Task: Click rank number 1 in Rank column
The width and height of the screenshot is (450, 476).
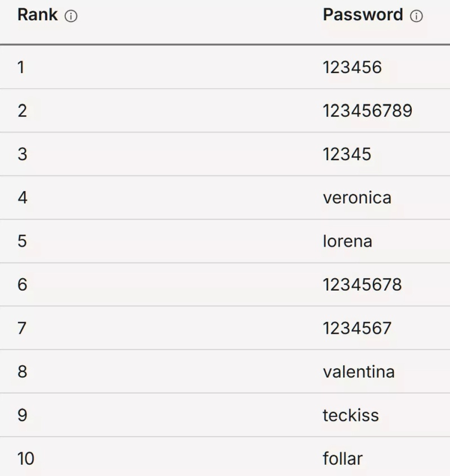Action: [x=21, y=67]
